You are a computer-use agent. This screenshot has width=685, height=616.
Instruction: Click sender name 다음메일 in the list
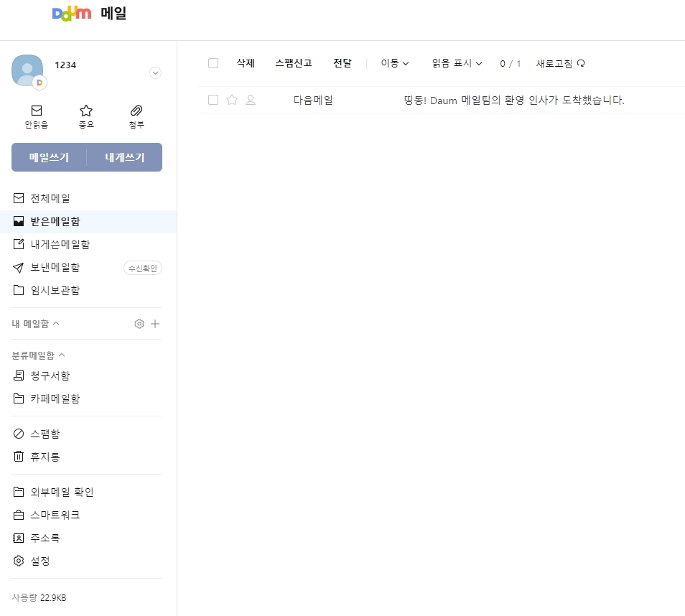click(313, 100)
